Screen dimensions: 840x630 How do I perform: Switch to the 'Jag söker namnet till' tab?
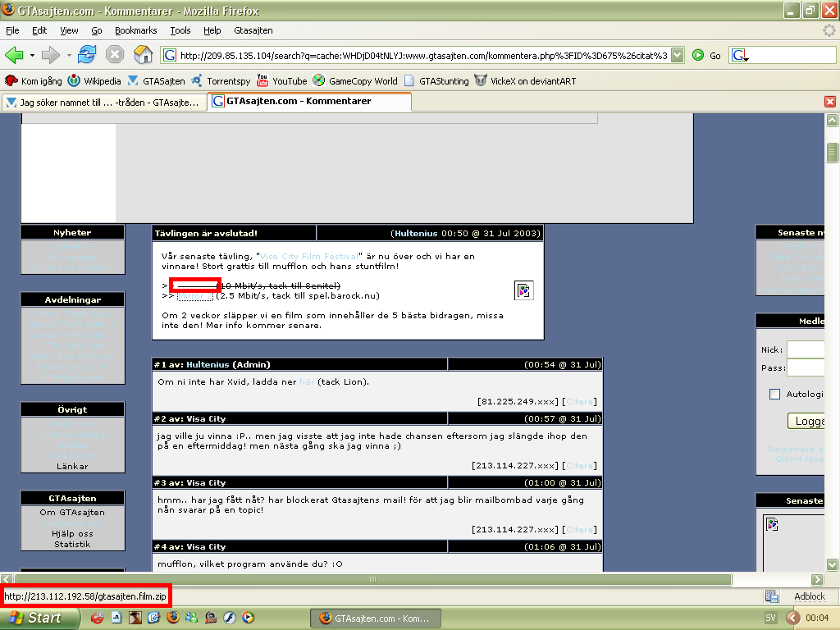tap(103, 103)
